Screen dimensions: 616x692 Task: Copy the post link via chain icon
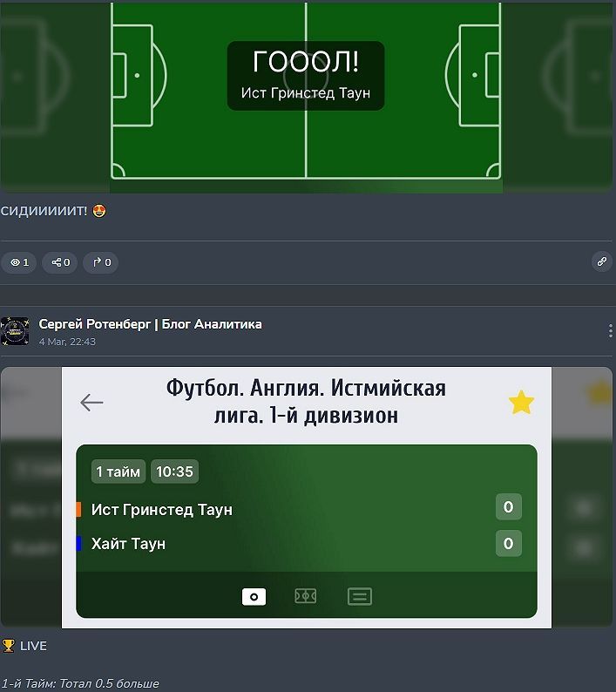pos(602,261)
